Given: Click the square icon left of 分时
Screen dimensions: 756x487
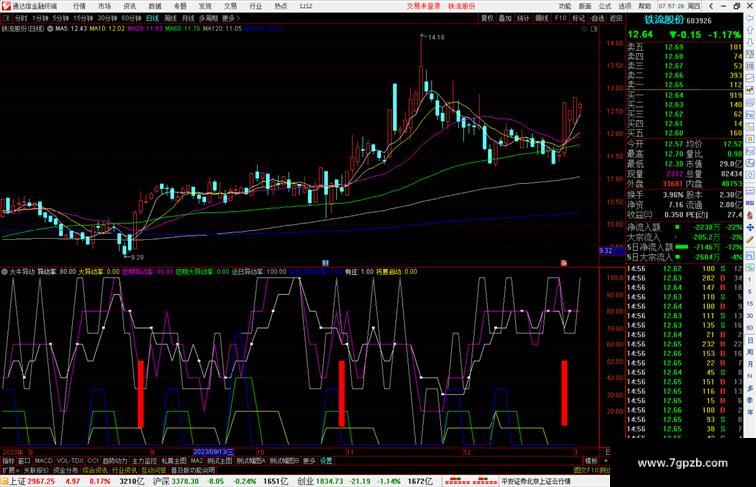Looking at the screenshot, I should click(6, 18).
